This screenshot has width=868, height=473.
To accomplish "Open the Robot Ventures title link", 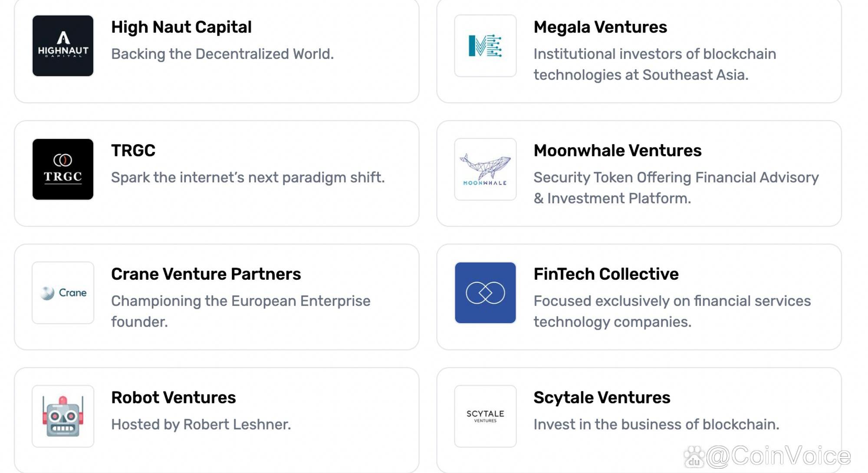I will [173, 397].
